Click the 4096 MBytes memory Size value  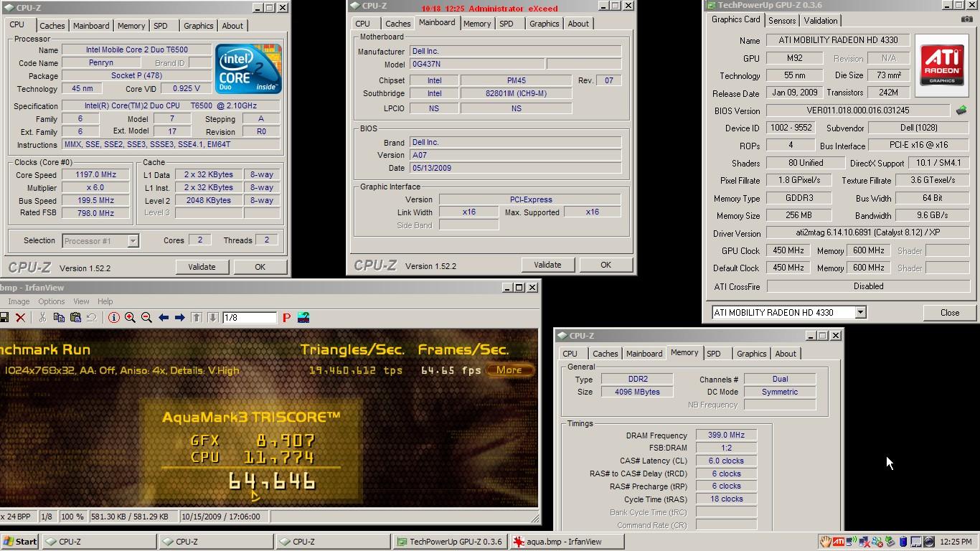click(x=637, y=392)
